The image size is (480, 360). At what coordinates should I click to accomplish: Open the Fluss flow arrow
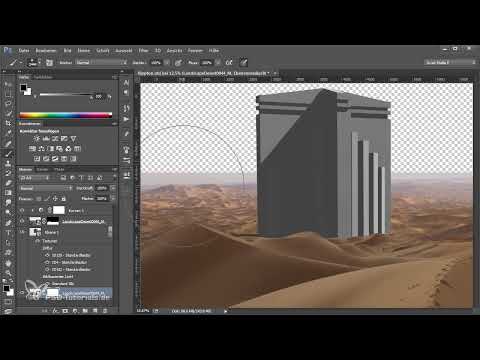click(x=217, y=63)
